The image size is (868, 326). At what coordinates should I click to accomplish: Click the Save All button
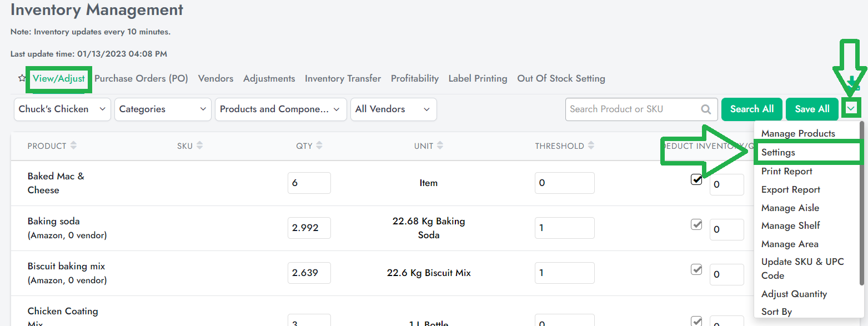pyautogui.click(x=812, y=109)
